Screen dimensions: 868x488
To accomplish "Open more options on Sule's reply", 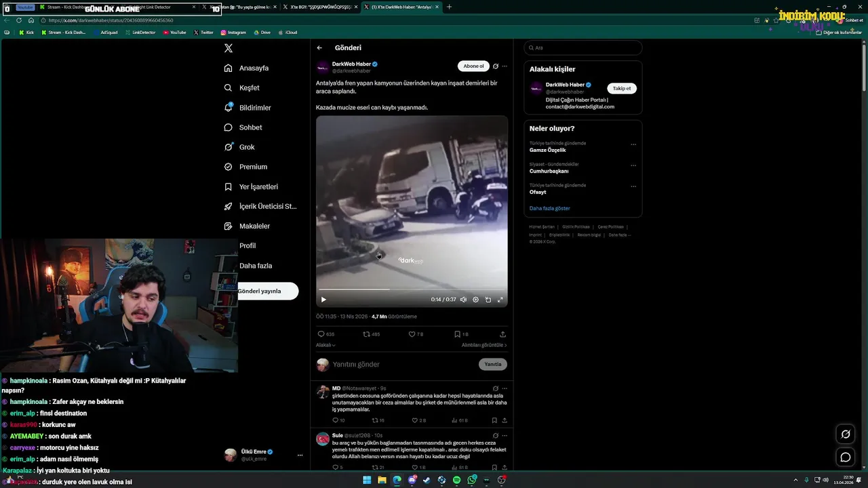I will click(x=505, y=435).
